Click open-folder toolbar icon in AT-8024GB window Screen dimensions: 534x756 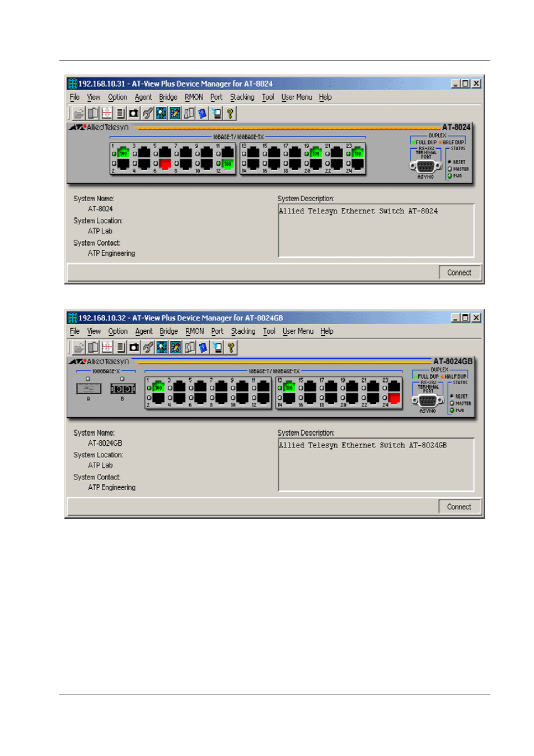tap(79, 347)
